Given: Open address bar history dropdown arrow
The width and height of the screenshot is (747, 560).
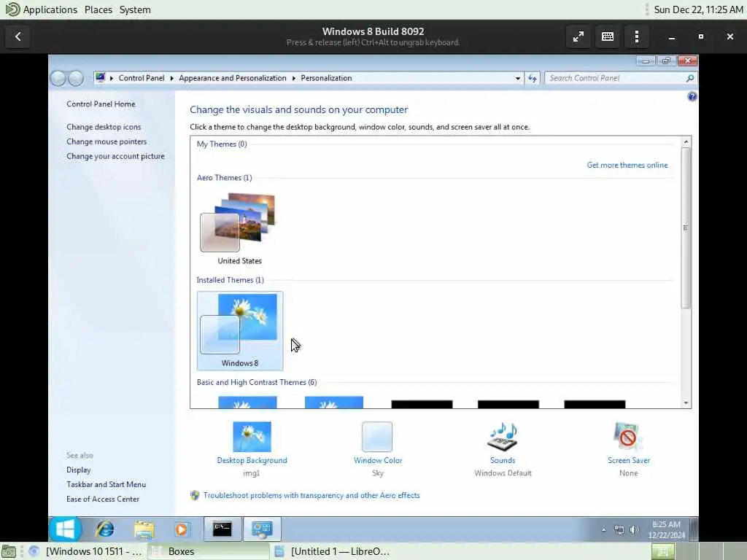Looking at the screenshot, I should click(x=518, y=78).
